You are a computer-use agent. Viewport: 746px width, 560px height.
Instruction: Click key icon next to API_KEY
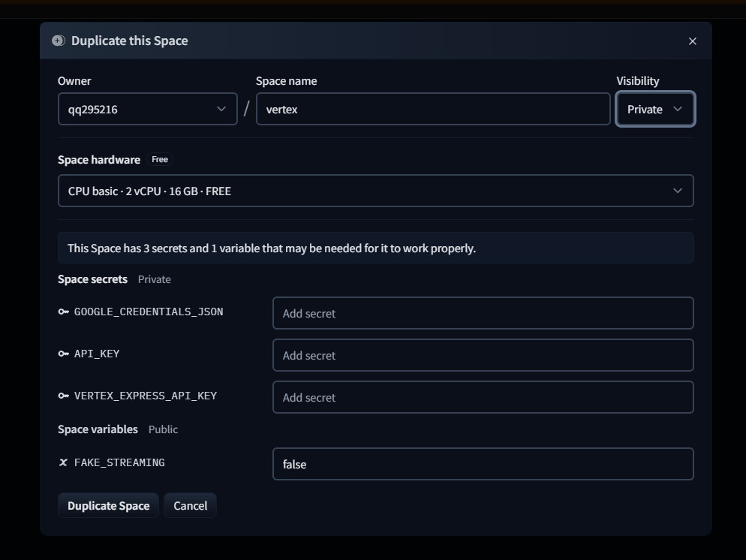point(64,354)
